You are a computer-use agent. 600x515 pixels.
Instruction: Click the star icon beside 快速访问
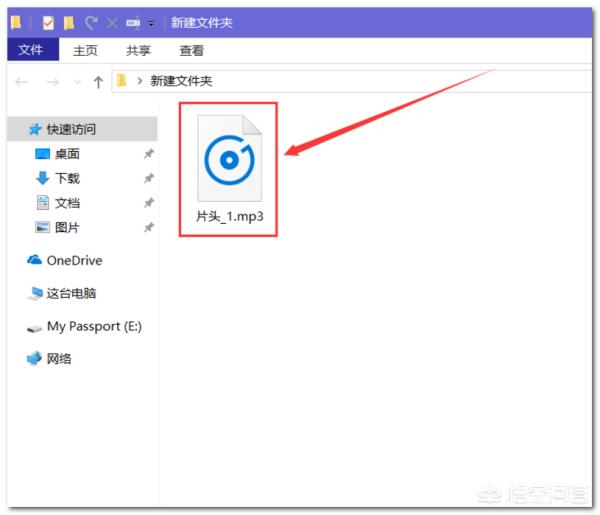tap(35, 129)
